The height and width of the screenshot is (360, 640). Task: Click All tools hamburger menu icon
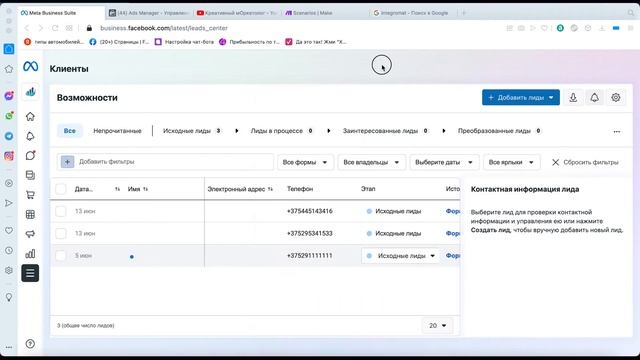point(30,273)
